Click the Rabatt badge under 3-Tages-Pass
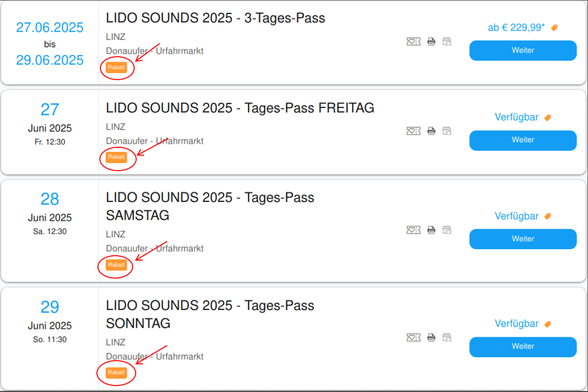588x392 pixels. tap(116, 68)
